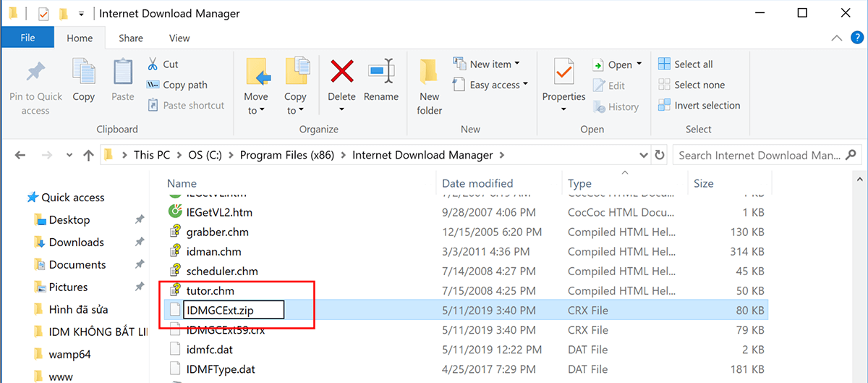Expand the Easy access dropdown
Screen dimensions: 868x383
coord(525,85)
